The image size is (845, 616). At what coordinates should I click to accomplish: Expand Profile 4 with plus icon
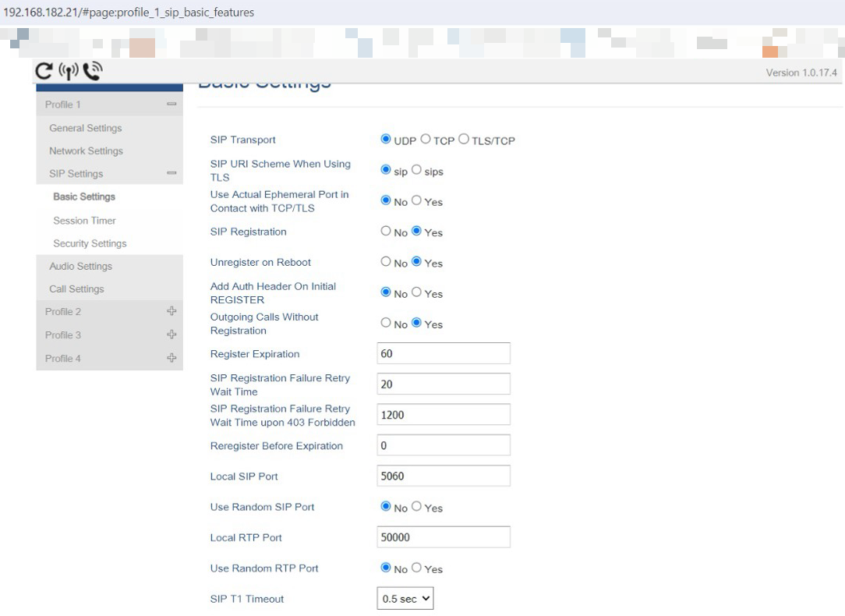171,358
